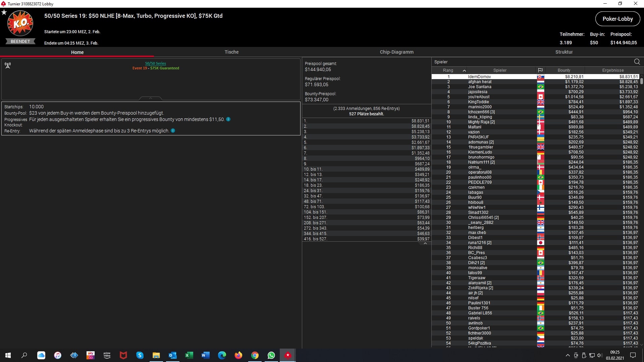Open the 50/50 Series link

click(x=155, y=63)
